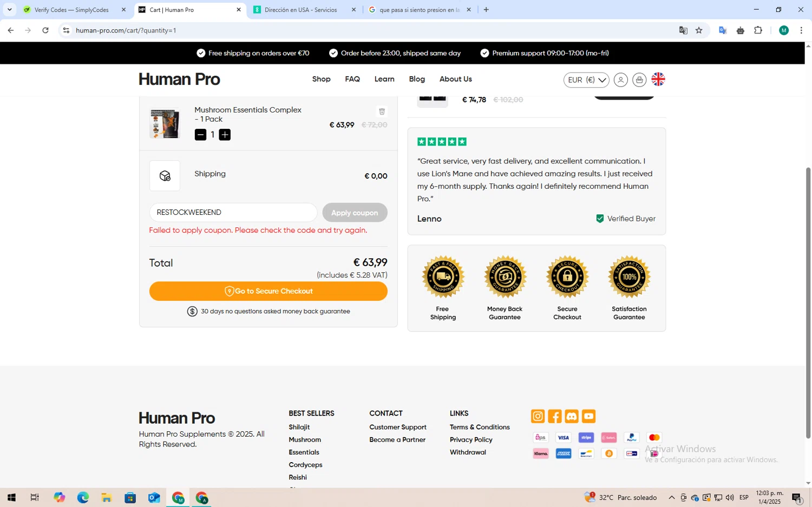
Task: Open the FAQ page
Action: [x=352, y=79]
